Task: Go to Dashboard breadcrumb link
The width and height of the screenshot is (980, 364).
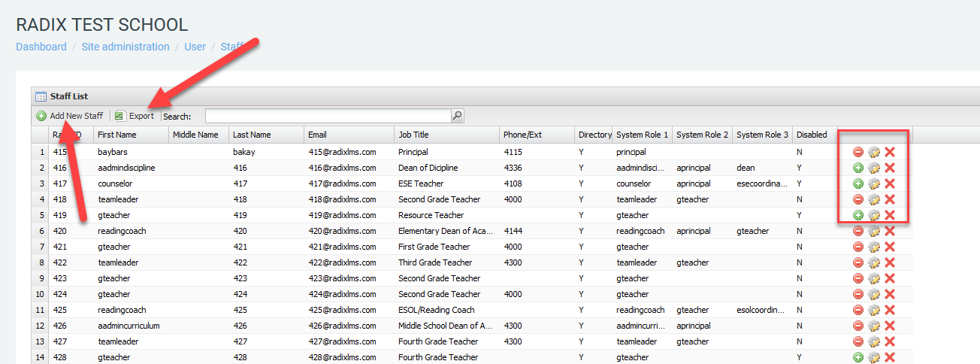Action: (x=41, y=47)
